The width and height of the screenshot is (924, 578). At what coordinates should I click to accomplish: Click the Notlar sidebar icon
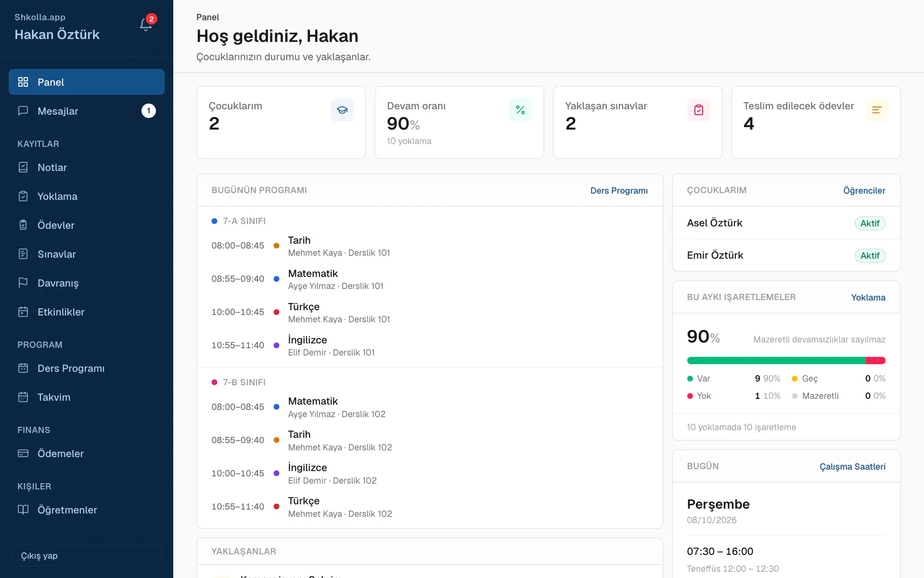pyautogui.click(x=23, y=167)
